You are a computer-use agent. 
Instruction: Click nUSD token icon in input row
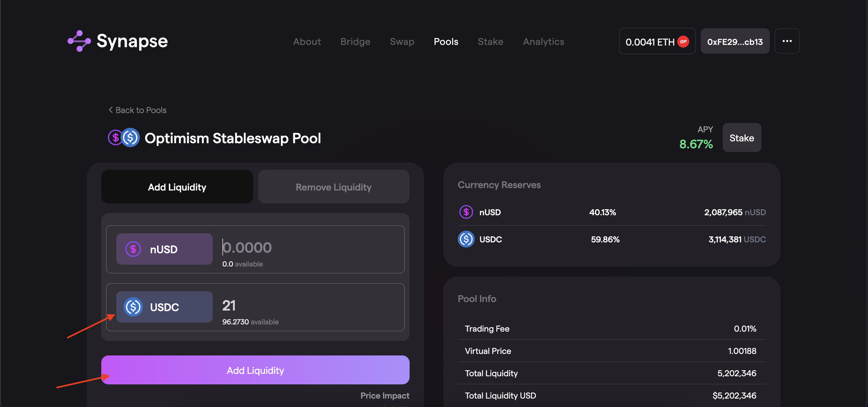click(x=133, y=249)
